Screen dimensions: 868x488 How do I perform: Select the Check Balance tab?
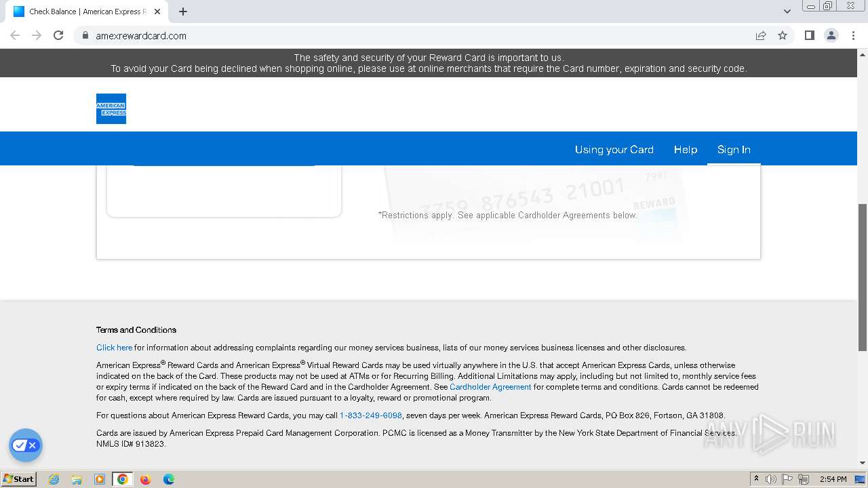point(85,12)
